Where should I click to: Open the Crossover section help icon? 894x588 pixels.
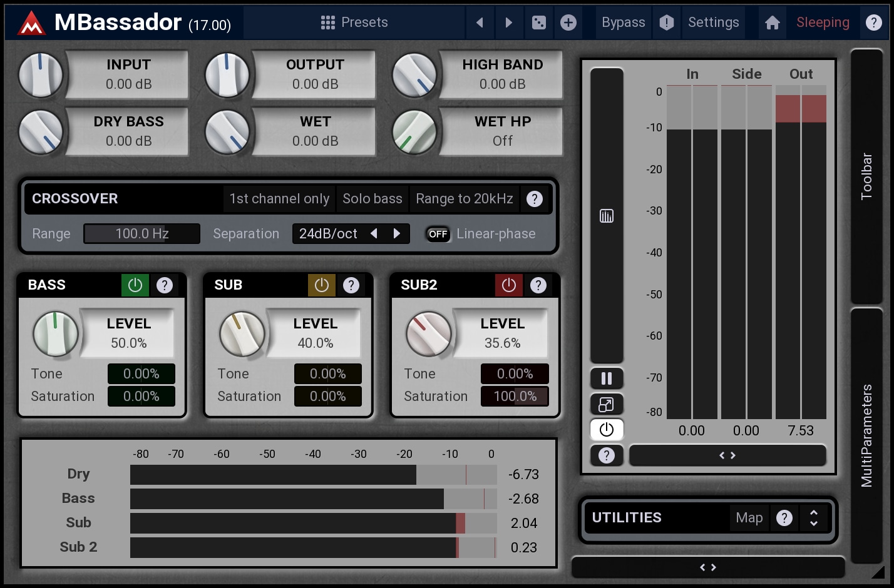coord(534,199)
